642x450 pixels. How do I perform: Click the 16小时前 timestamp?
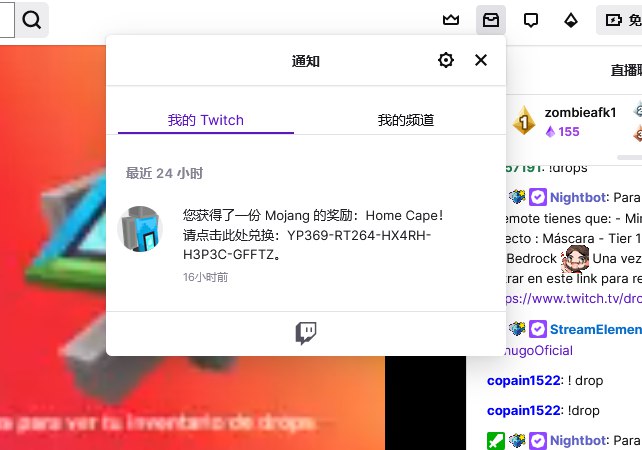(x=205, y=277)
